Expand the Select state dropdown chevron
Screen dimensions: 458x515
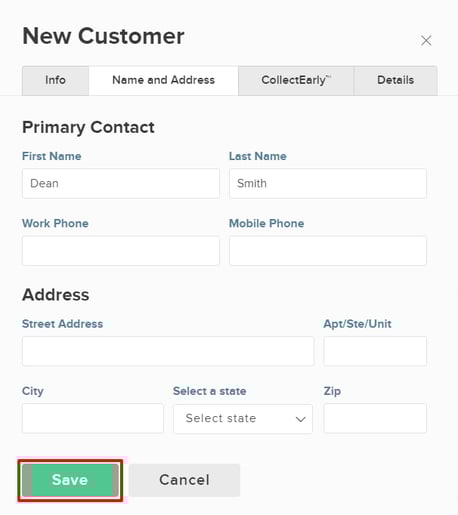click(301, 419)
